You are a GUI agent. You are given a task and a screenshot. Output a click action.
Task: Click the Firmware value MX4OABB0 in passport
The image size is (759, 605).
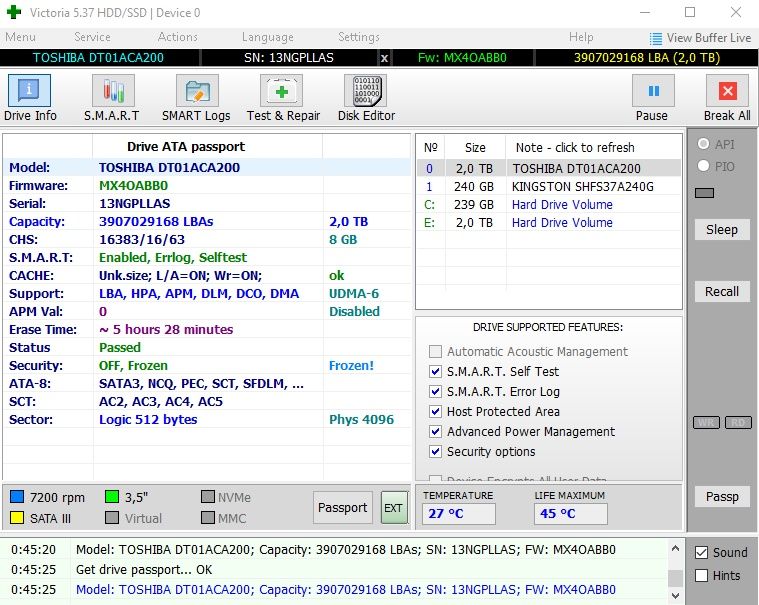[x=134, y=186]
